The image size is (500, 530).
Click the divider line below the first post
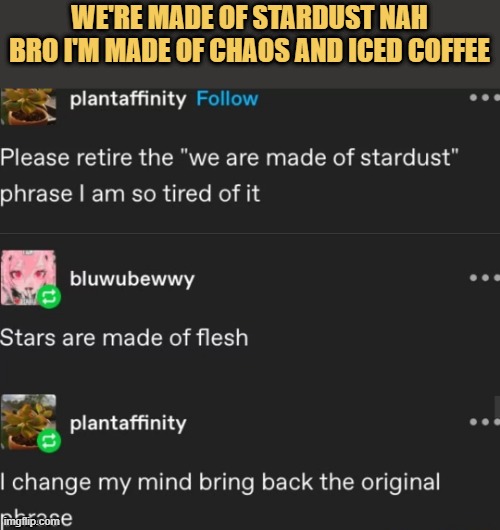pos(250,233)
